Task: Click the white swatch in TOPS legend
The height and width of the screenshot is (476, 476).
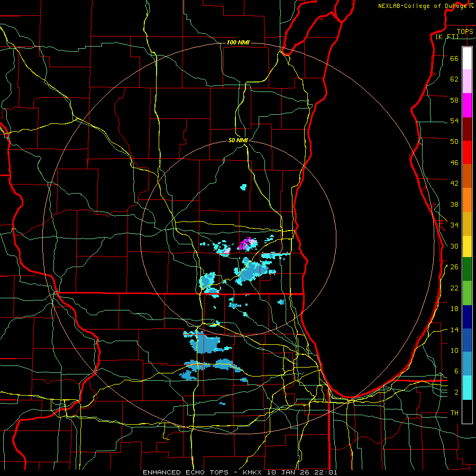Action: [467, 58]
